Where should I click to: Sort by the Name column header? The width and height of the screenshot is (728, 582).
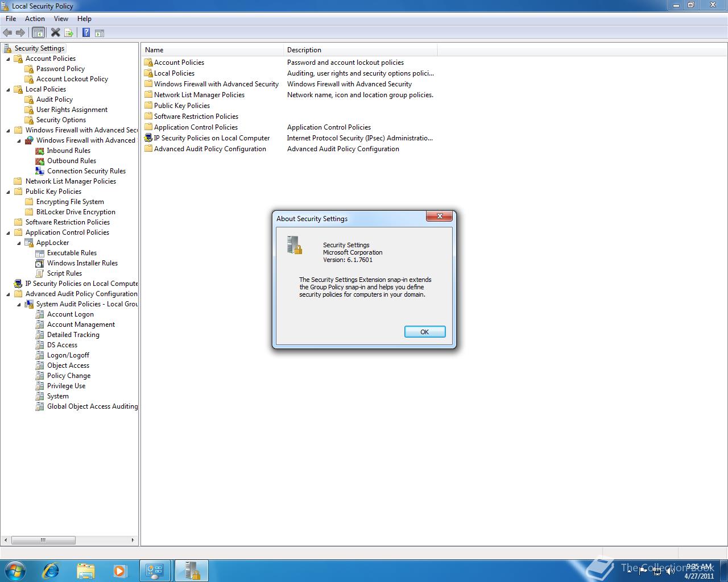pyautogui.click(x=213, y=50)
